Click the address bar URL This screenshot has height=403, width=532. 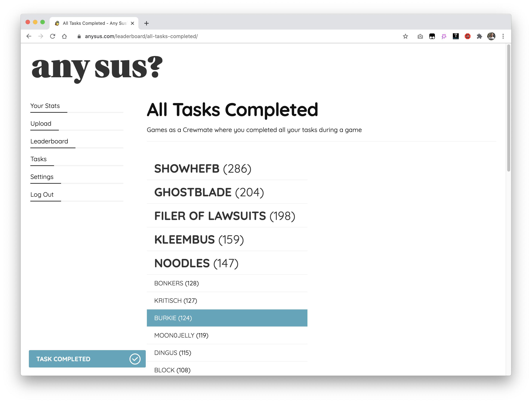tap(141, 36)
